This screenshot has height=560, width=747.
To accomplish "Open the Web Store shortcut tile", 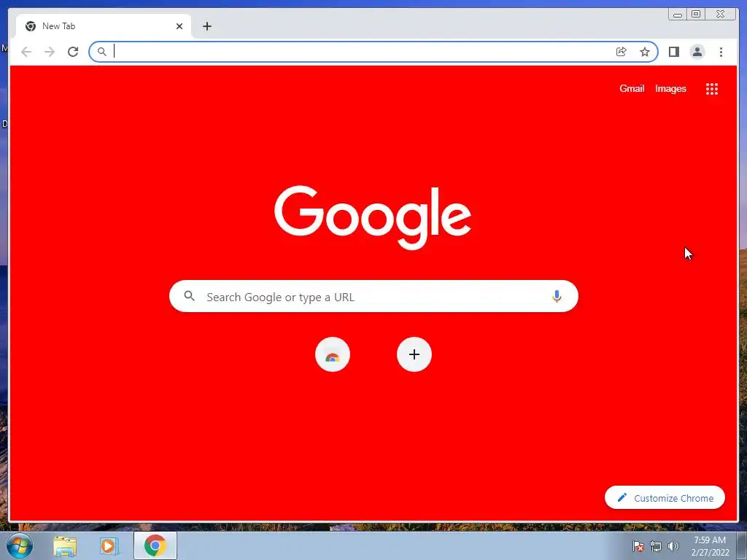I will point(333,354).
